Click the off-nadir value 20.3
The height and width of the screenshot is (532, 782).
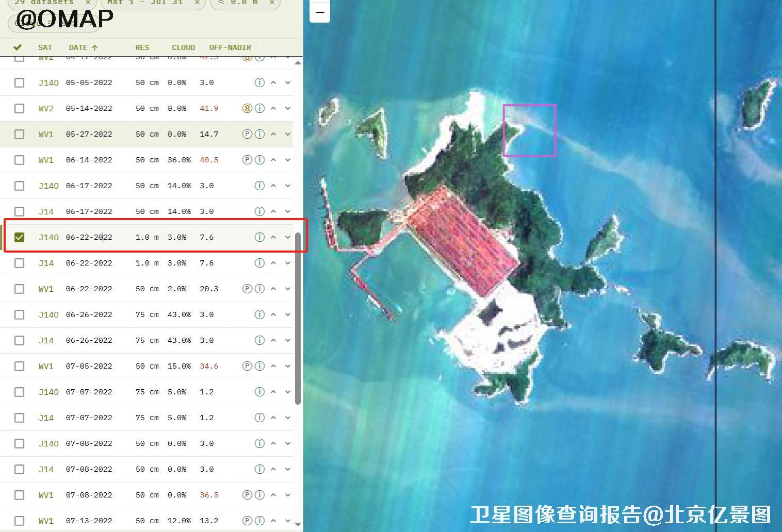click(209, 289)
